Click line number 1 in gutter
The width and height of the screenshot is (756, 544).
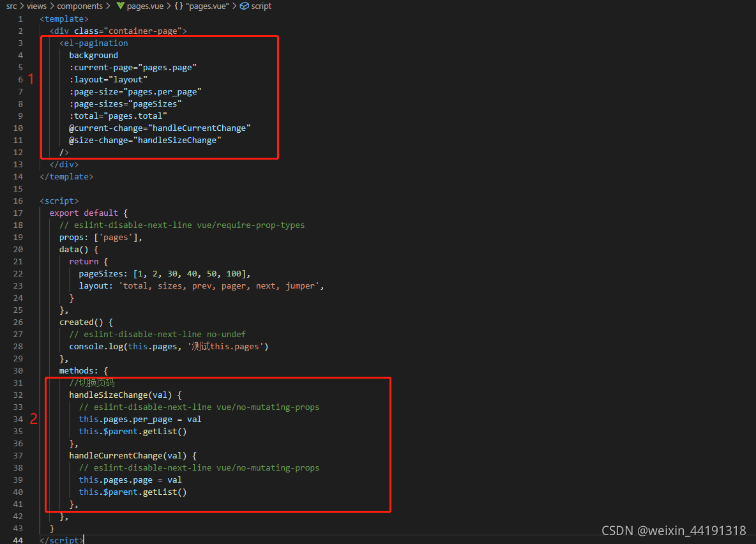tap(20, 19)
